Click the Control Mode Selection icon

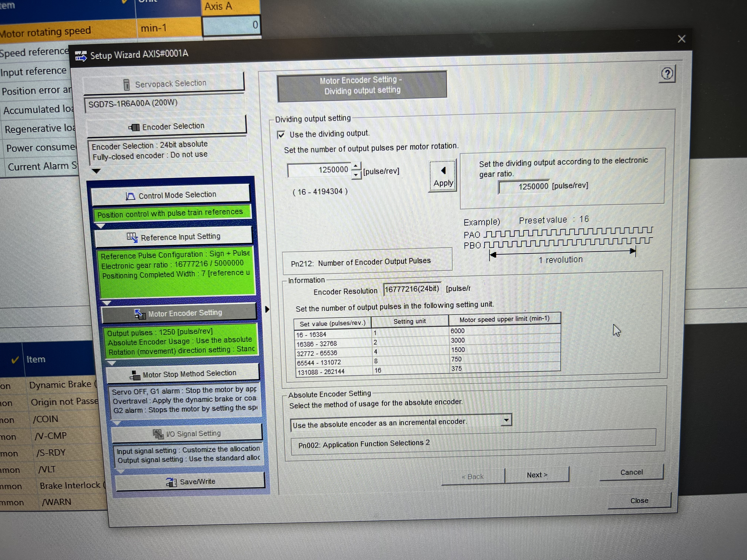click(x=130, y=196)
